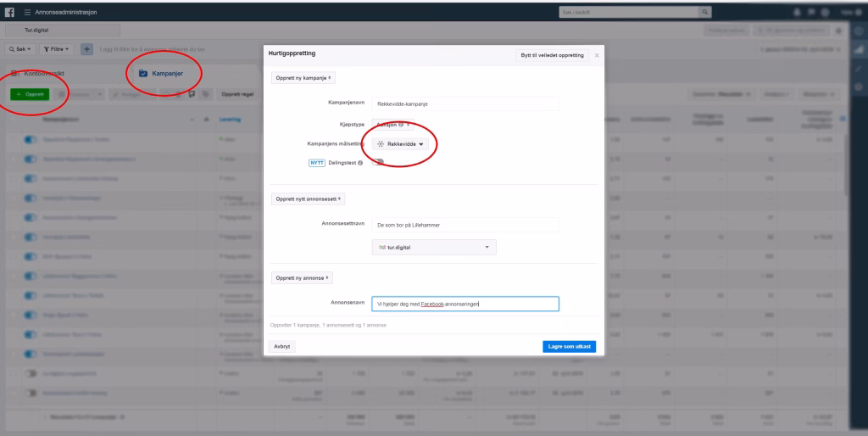Toggle the Delingstest switch
868x436 pixels.
(x=378, y=162)
